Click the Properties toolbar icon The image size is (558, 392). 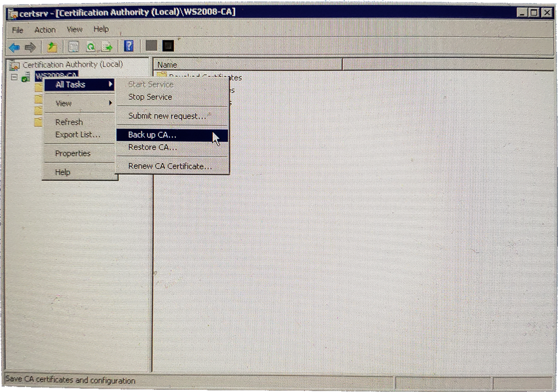(73, 47)
